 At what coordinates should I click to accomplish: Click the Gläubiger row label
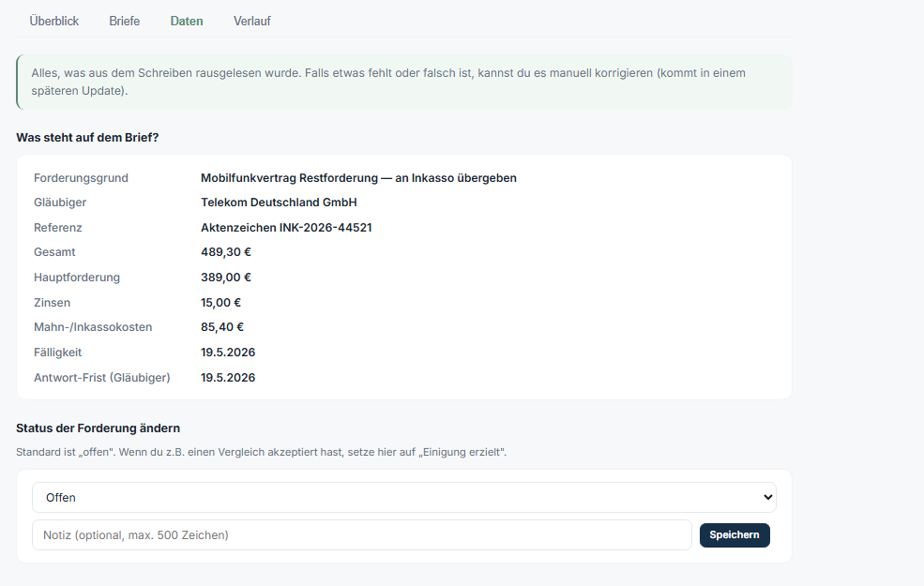point(60,202)
